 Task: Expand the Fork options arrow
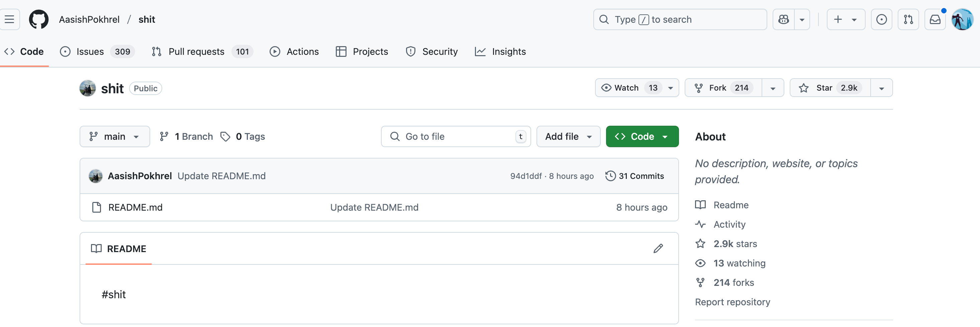pos(773,88)
